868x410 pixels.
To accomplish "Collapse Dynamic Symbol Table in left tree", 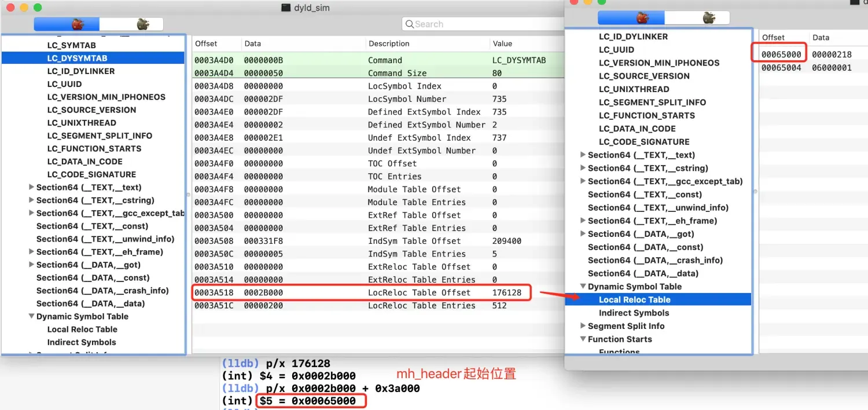I will click(31, 317).
